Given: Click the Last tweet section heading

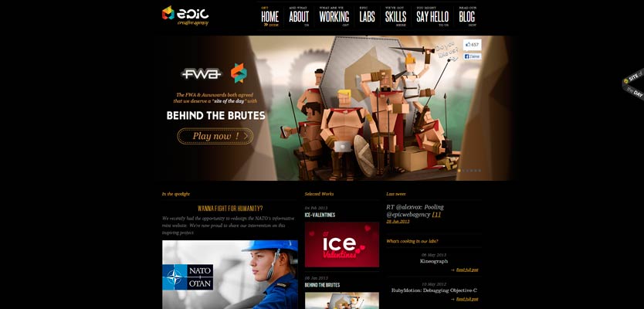Looking at the screenshot, I should coord(396,194).
